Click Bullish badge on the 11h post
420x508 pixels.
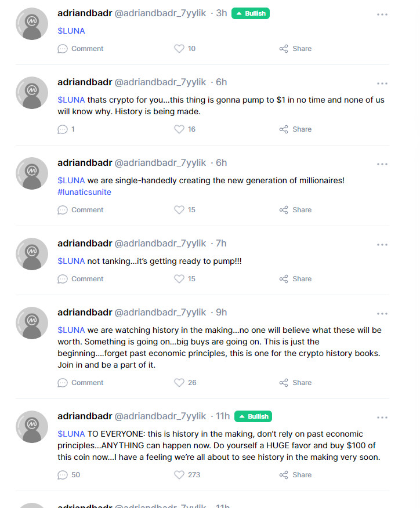click(253, 416)
